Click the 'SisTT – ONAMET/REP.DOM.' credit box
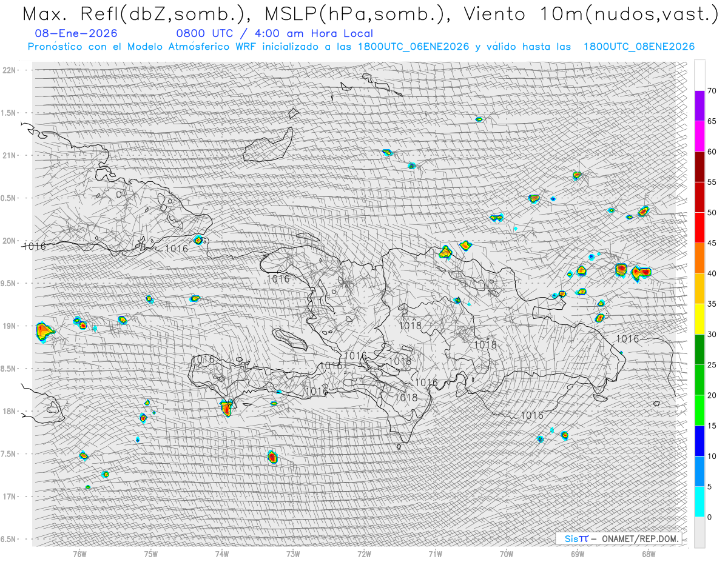The height and width of the screenshot is (562, 728). click(x=618, y=538)
